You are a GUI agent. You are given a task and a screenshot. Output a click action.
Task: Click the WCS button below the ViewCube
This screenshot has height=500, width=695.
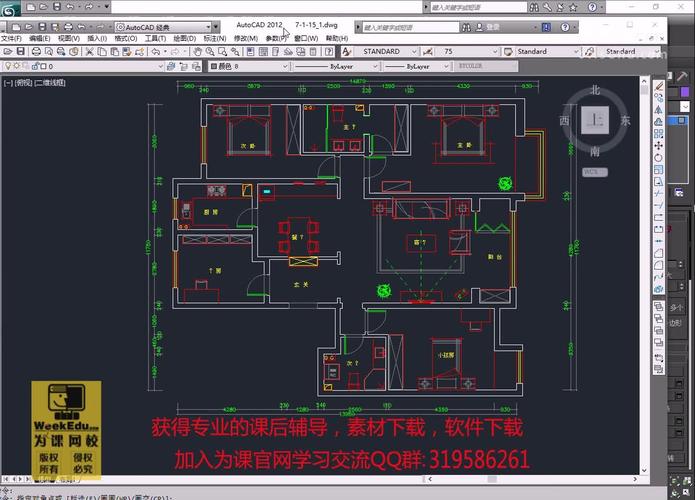594,172
